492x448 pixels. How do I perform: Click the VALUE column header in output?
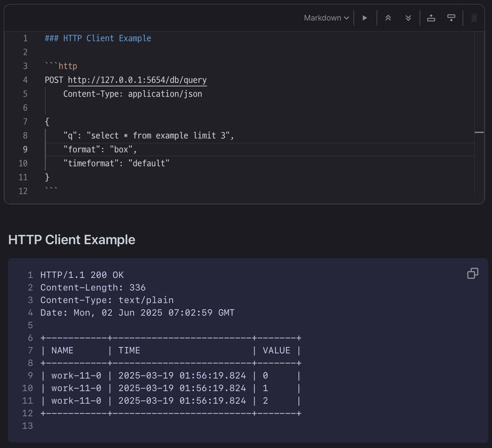pos(276,350)
